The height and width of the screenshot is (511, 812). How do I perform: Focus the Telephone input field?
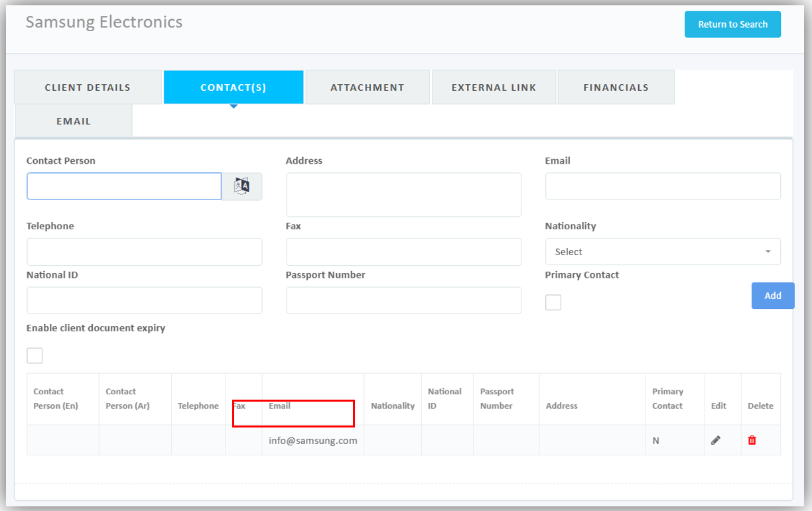(144, 252)
